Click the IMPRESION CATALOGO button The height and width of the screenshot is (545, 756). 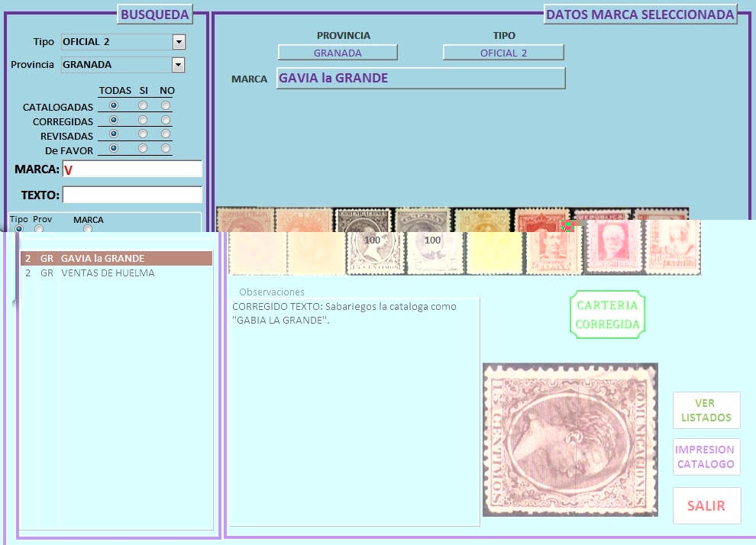click(706, 456)
